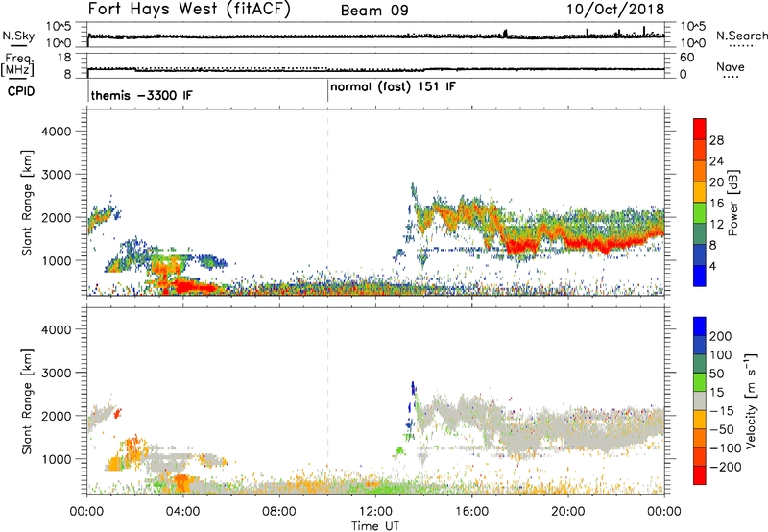Click '28' on the Power color bar scale

point(716,140)
